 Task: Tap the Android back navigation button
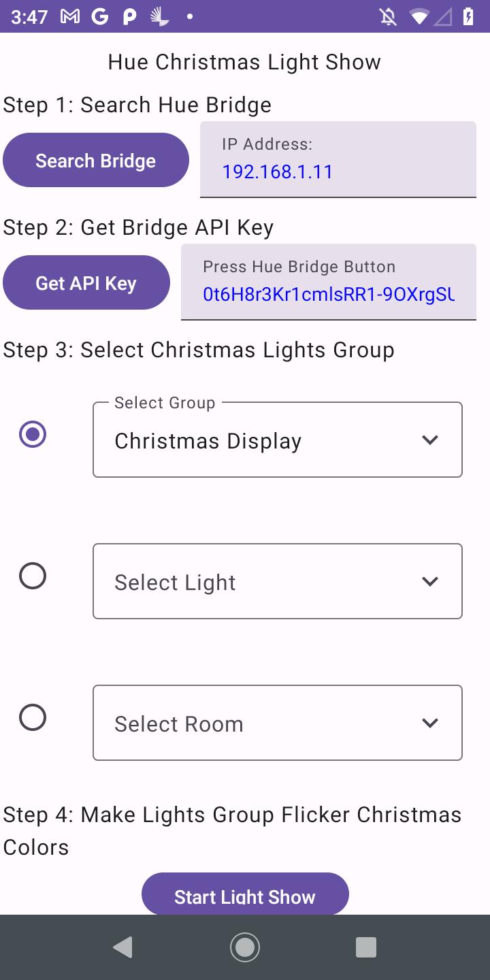[122, 947]
